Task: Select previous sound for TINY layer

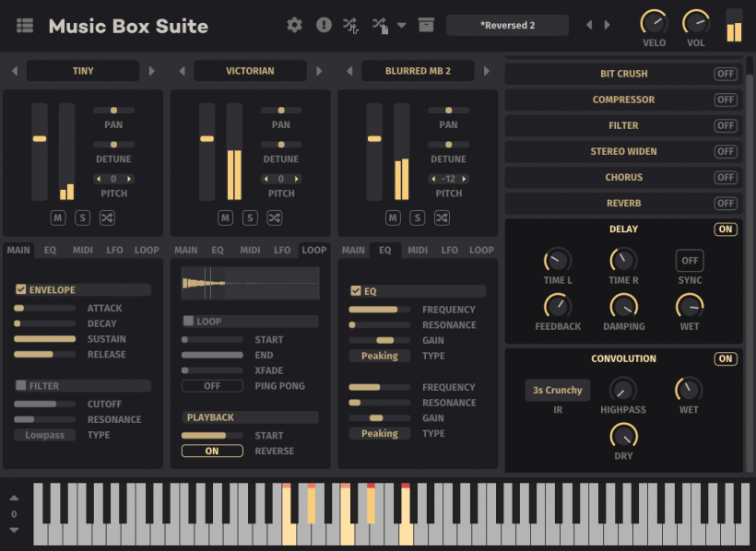Action: click(15, 71)
